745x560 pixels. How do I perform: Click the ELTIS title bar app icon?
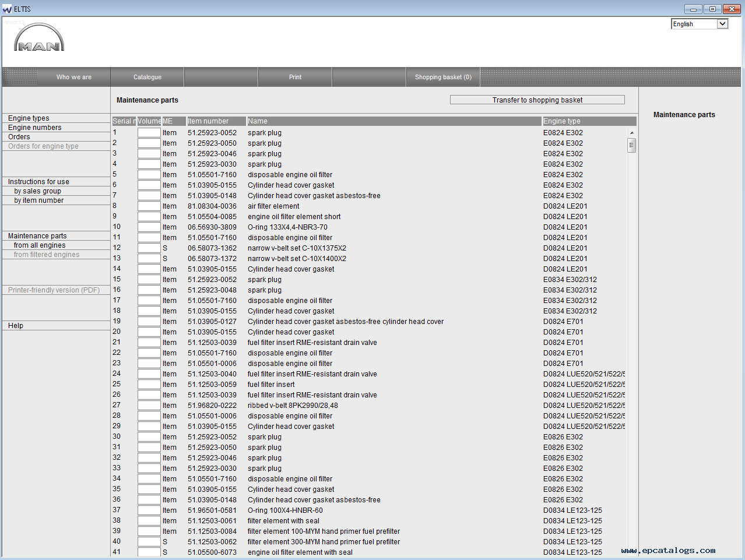(x=7, y=9)
